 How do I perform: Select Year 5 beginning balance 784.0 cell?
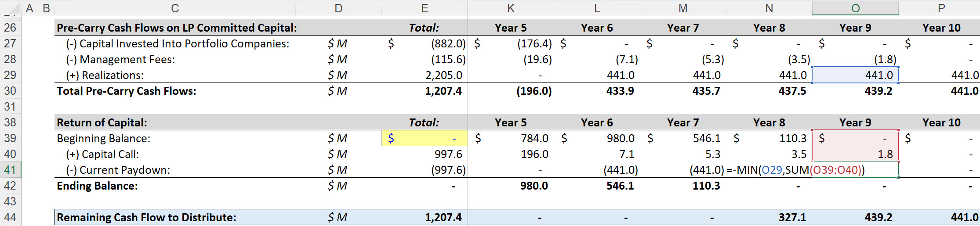(x=511, y=138)
